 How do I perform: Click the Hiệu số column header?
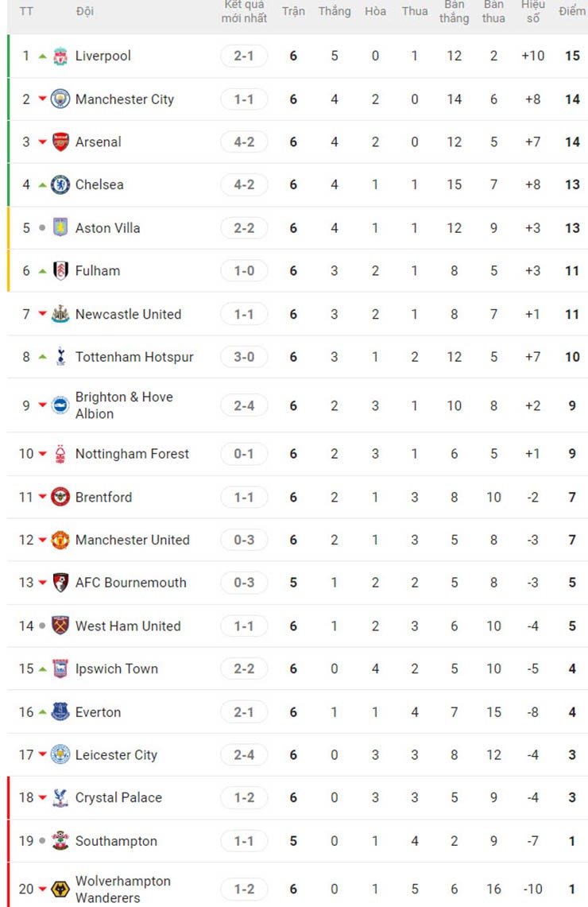533,11
